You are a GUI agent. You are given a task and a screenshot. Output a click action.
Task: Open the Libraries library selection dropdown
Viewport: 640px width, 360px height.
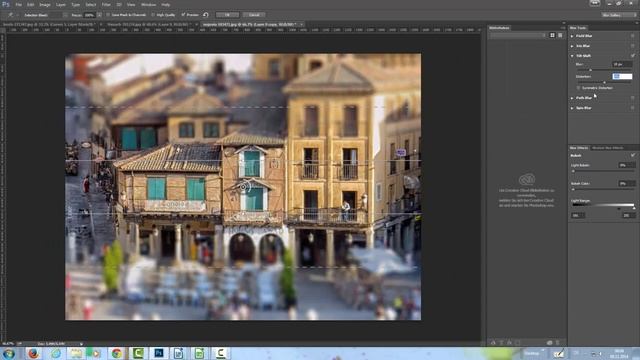click(518, 36)
